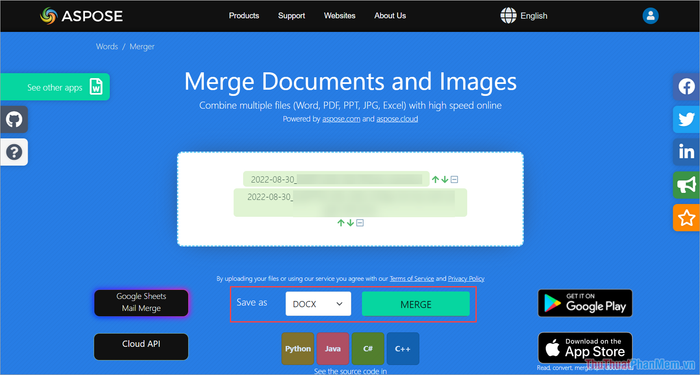View C# source code

[x=368, y=349]
